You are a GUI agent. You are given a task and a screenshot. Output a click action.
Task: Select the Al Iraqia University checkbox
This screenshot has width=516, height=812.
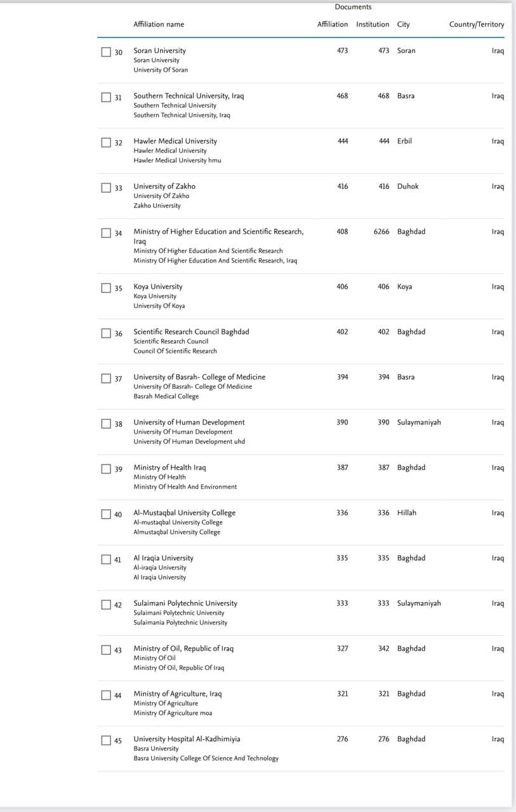[x=106, y=559]
